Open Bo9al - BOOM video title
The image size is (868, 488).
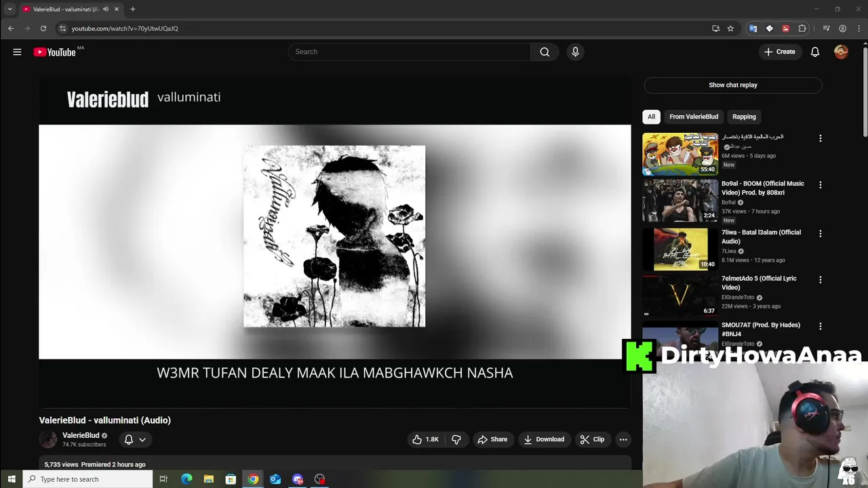coord(763,188)
